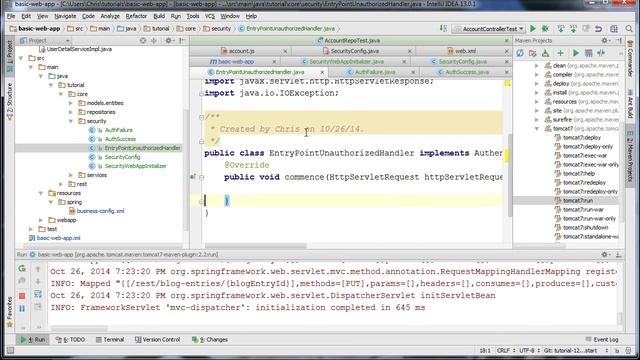Open the Event Log
The height and width of the screenshot is (360, 640).
pos(602,340)
